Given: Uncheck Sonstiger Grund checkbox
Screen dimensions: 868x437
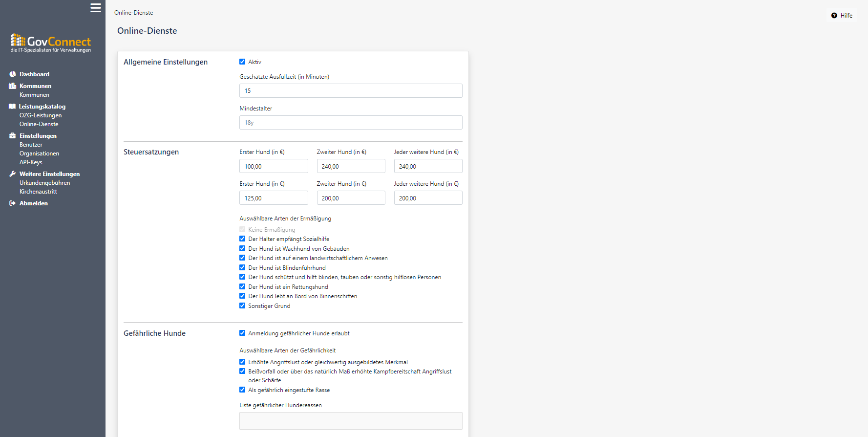Looking at the screenshot, I should tap(242, 306).
